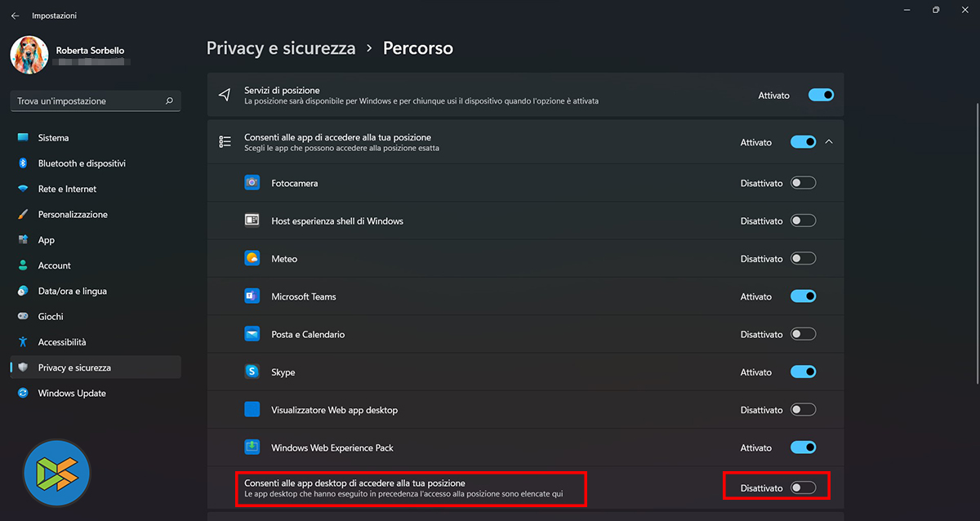The width and height of the screenshot is (980, 521).
Task: Click the Impostazioni window title text
Action: pyautogui.click(x=55, y=16)
